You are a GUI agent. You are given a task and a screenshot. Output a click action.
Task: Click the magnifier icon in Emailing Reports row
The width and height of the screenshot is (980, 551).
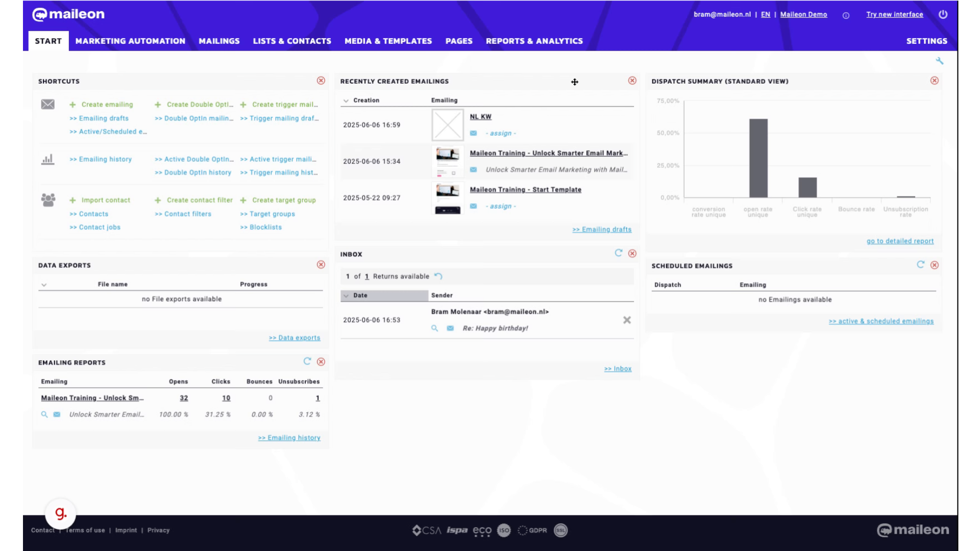click(x=44, y=414)
